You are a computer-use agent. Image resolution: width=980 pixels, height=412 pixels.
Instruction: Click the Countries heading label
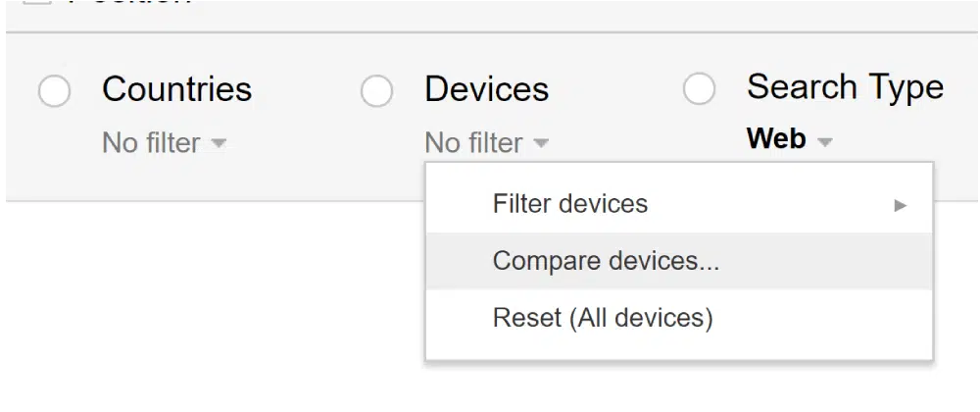pyautogui.click(x=176, y=89)
